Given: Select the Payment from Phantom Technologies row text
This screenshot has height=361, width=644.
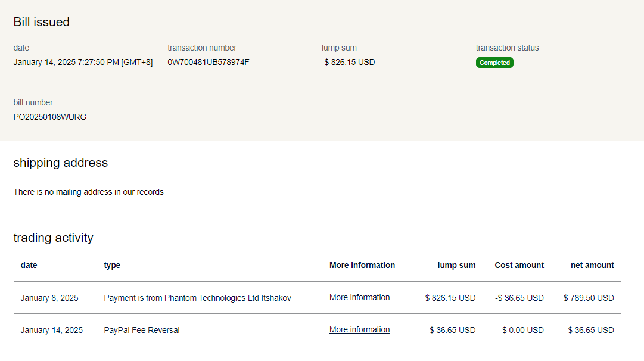Looking at the screenshot, I should click(197, 298).
